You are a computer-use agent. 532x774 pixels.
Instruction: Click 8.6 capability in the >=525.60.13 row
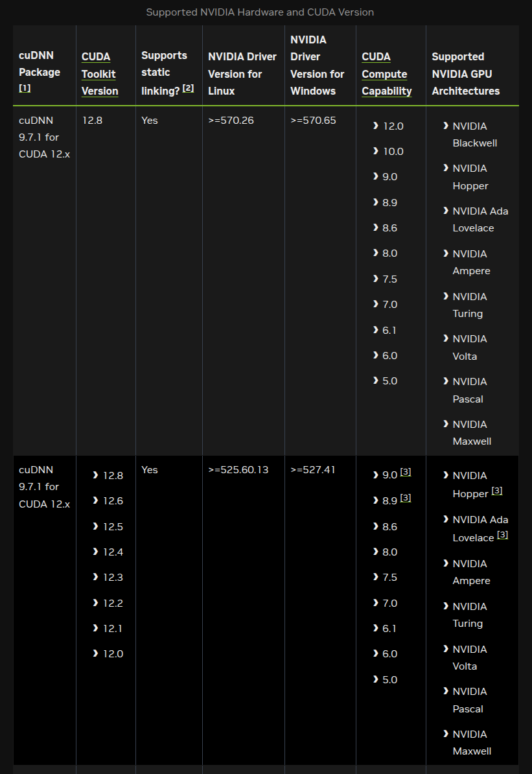pos(390,526)
